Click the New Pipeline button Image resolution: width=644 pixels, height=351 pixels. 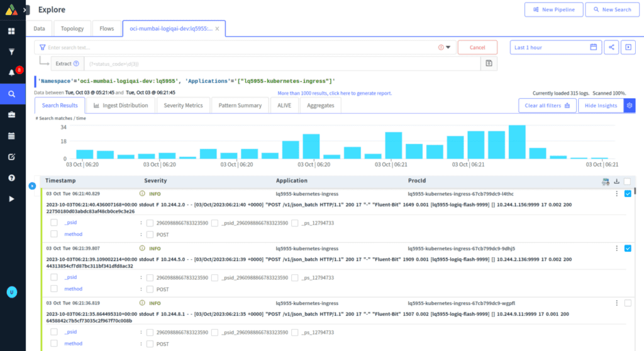click(552, 9)
